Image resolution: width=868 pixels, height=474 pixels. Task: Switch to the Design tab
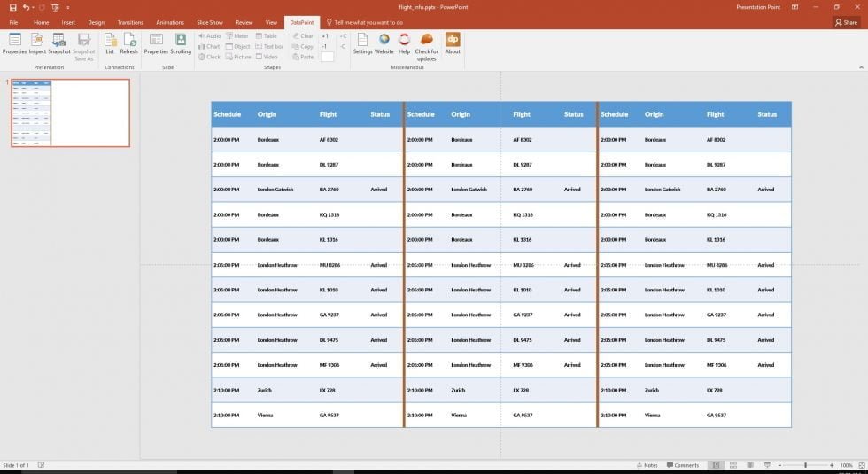(96, 23)
